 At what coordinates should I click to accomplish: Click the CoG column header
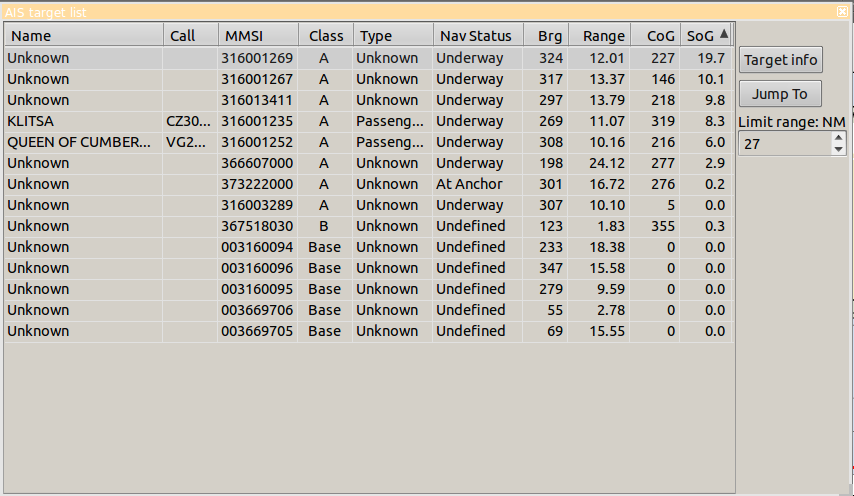click(655, 36)
